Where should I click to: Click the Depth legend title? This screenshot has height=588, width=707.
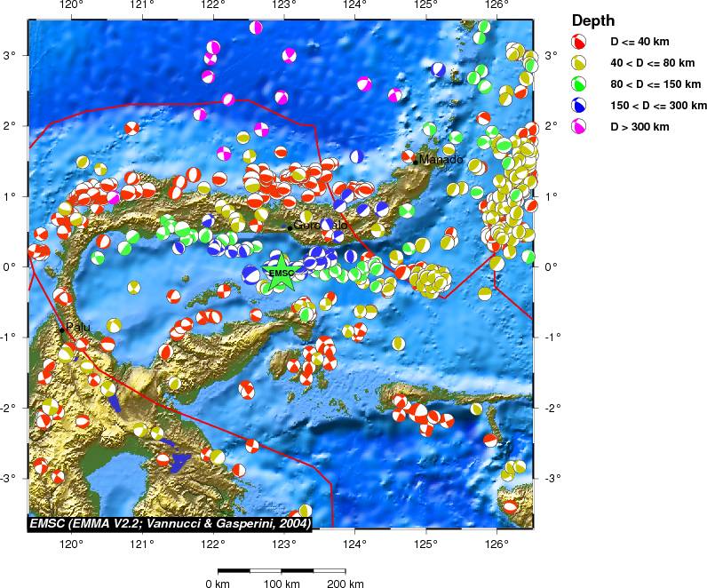(592, 20)
